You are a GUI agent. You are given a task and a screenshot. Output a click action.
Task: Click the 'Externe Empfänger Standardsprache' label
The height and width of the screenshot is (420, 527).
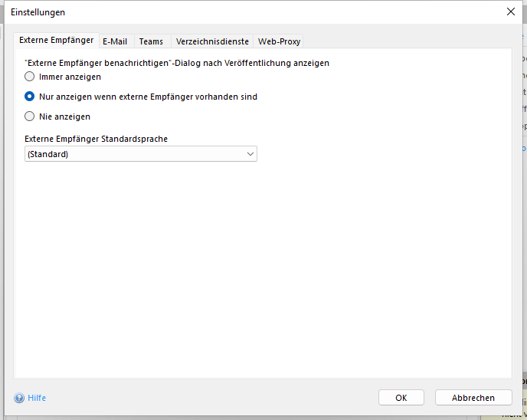[97, 139]
